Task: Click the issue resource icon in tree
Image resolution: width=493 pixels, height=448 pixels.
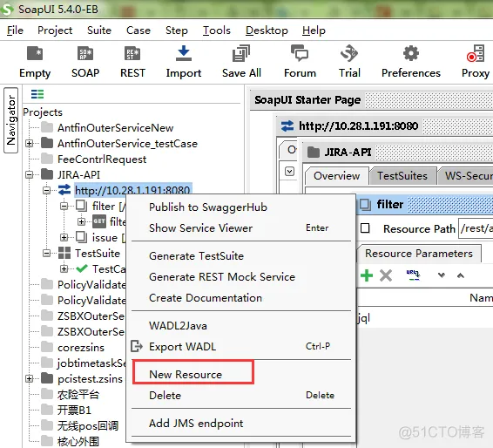Action: 81,237
